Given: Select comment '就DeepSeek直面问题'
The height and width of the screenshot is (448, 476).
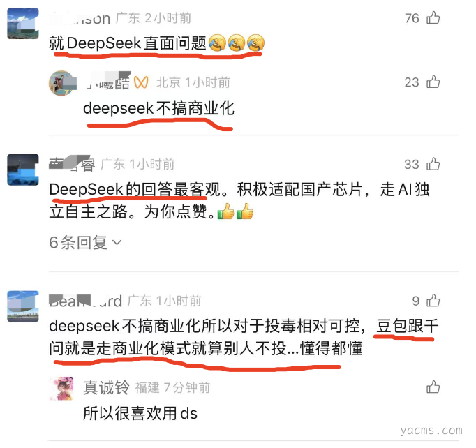Looking at the screenshot, I should (156, 43).
